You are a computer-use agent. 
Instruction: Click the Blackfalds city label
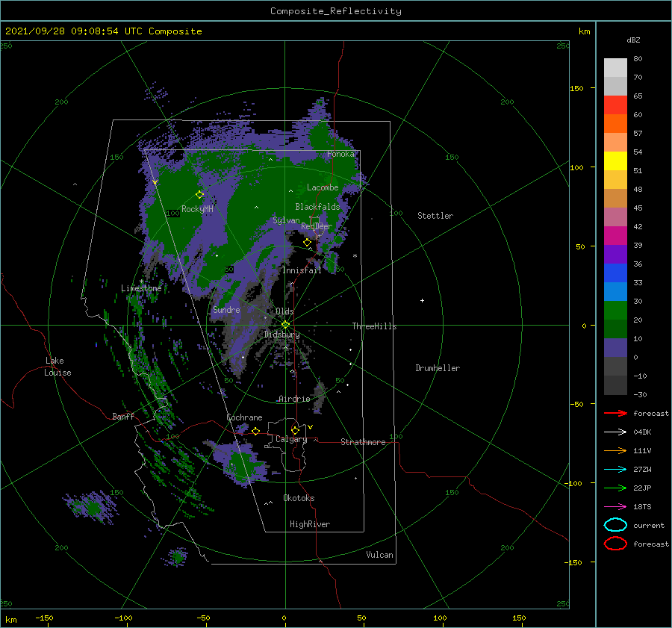click(317, 207)
